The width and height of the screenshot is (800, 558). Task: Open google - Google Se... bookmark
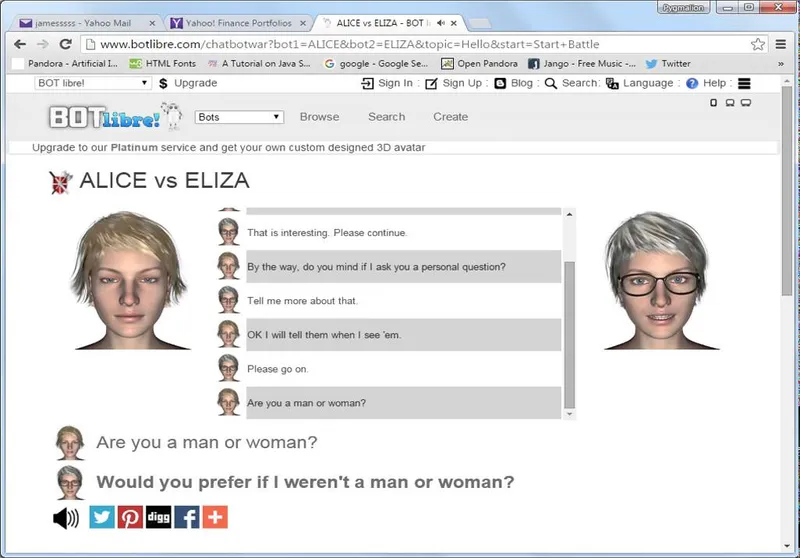point(376,64)
